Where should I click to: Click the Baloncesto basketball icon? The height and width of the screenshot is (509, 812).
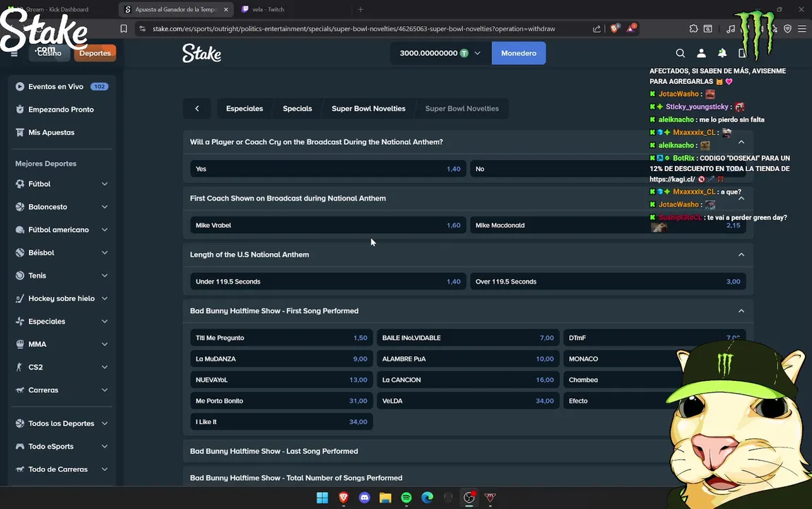pos(20,206)
